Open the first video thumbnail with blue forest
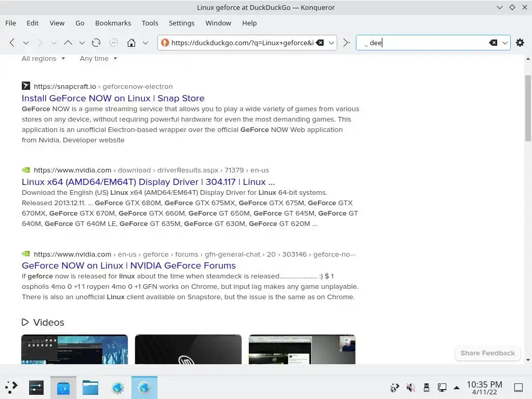This screenshot has width=532, height=399. 75,350
